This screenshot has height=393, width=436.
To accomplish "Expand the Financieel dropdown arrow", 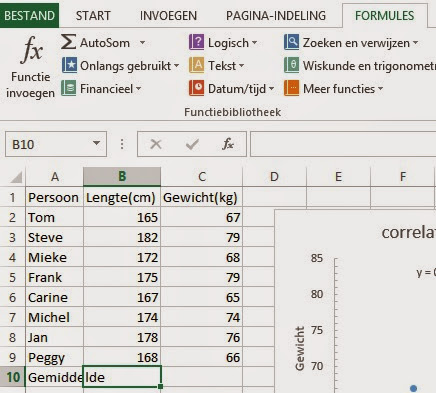I will point(138,89).
